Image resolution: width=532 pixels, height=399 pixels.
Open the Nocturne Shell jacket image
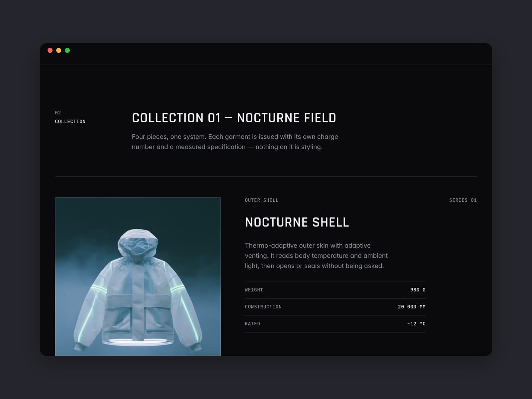click(138, 277)
